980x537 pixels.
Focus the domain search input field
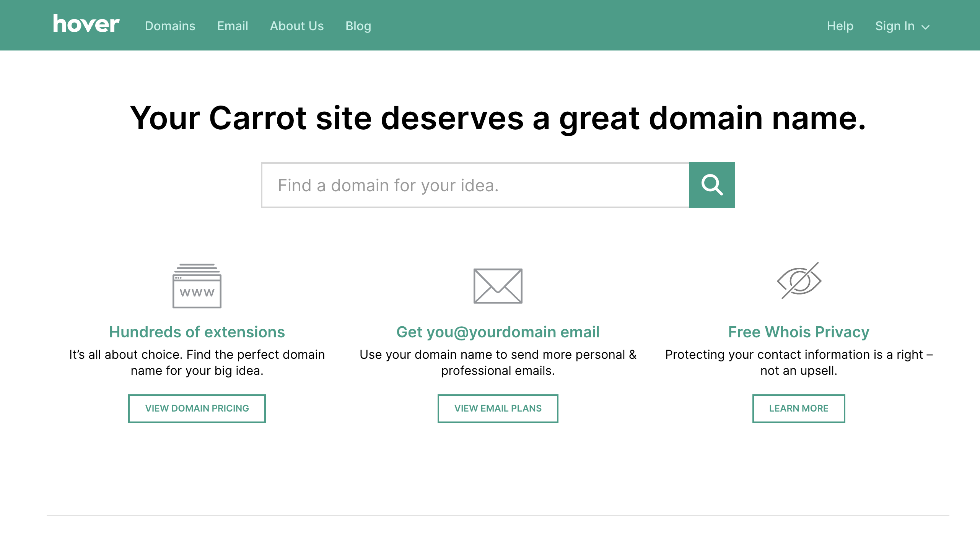[475, 185]
